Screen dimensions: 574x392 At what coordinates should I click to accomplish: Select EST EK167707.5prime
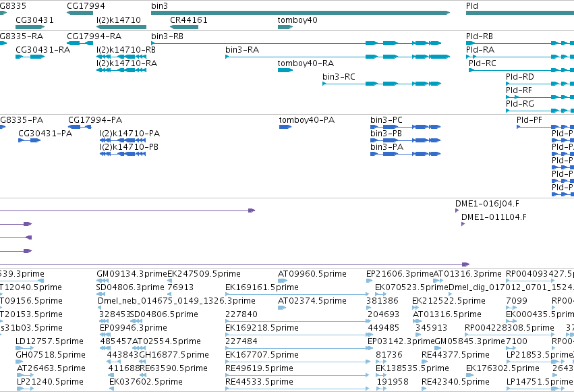coord(297,362)
